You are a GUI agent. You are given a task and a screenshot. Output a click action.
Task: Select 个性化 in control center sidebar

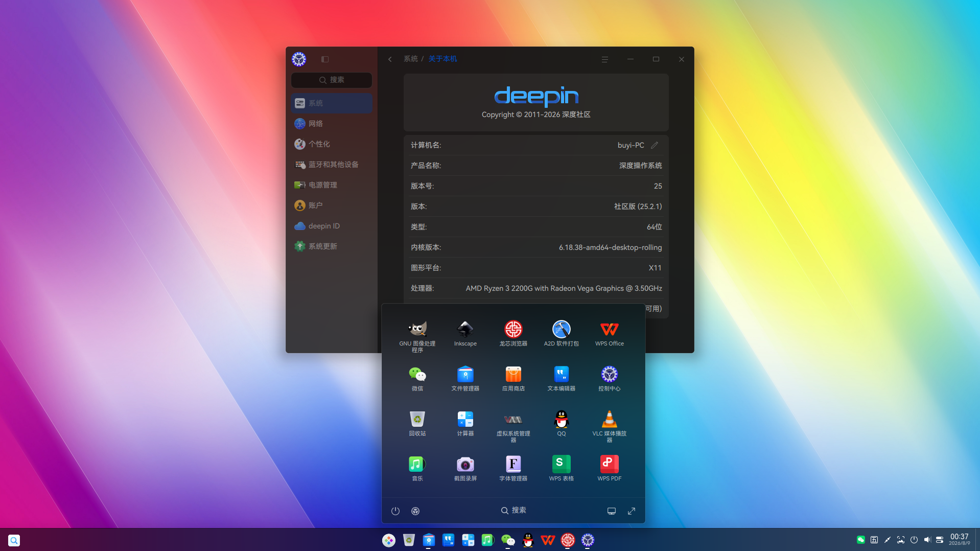(x=332, y=144)
